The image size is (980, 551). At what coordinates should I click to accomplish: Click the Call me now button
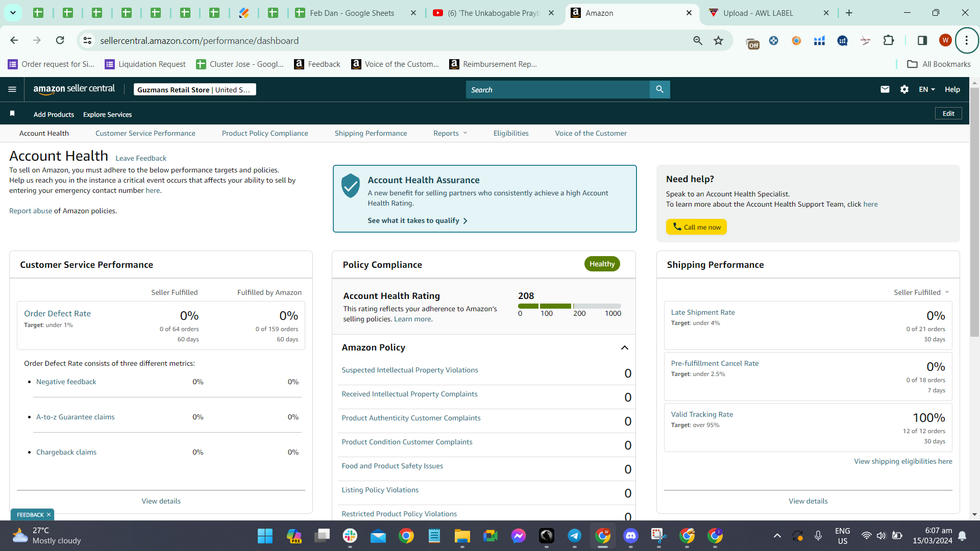(696, 227)
